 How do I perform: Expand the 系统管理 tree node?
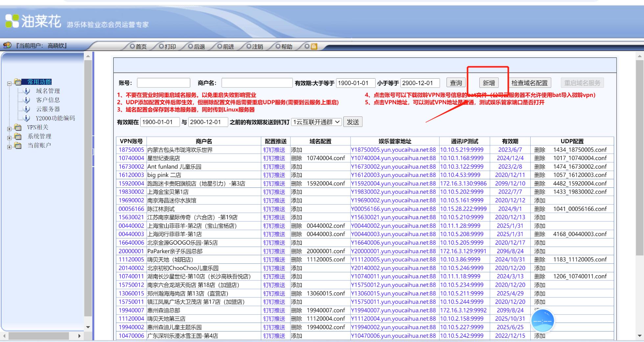click(9, 138)
